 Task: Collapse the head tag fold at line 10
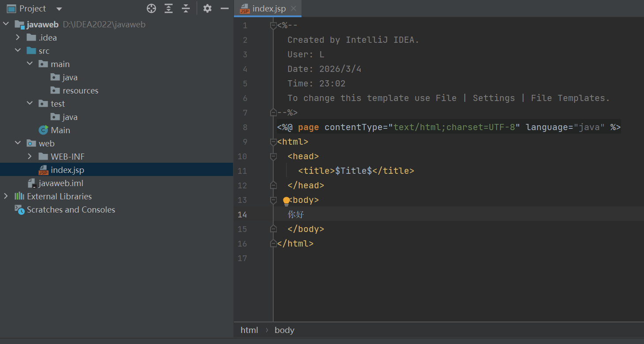[x=273, y=156]
